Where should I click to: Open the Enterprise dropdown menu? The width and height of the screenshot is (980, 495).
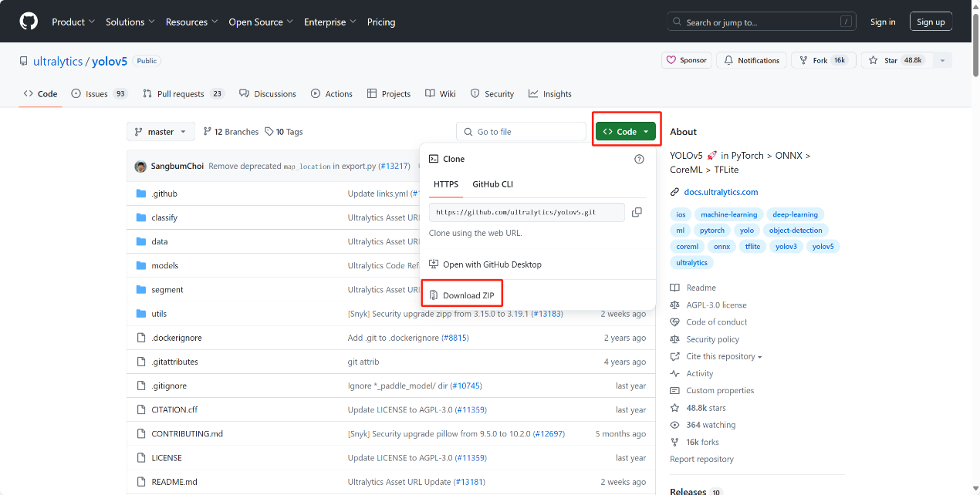coord(330,22)
